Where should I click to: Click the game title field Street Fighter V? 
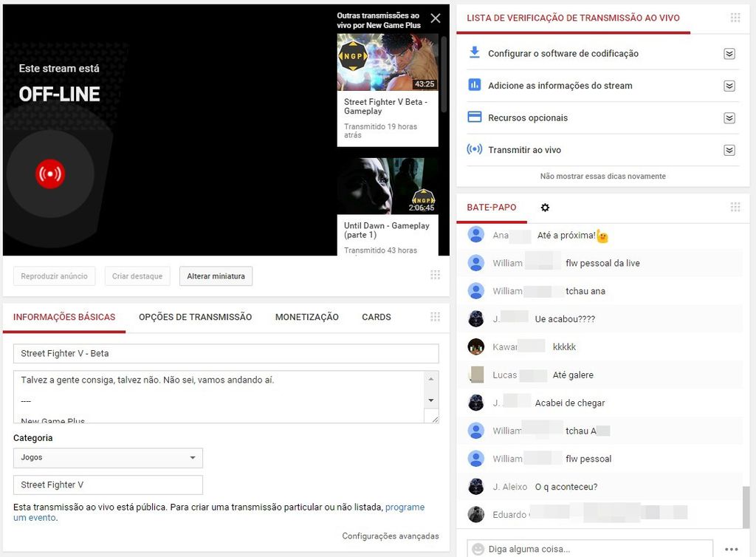coord(108,485)
